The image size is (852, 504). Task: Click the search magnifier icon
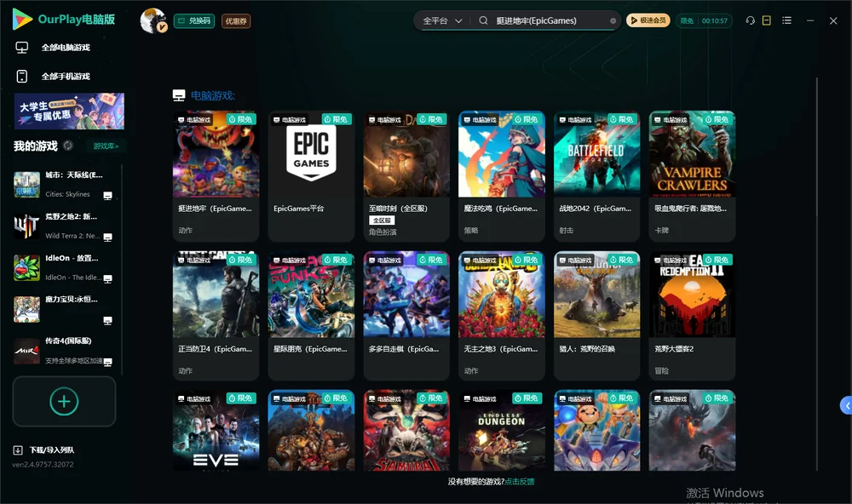coord(483,20)
